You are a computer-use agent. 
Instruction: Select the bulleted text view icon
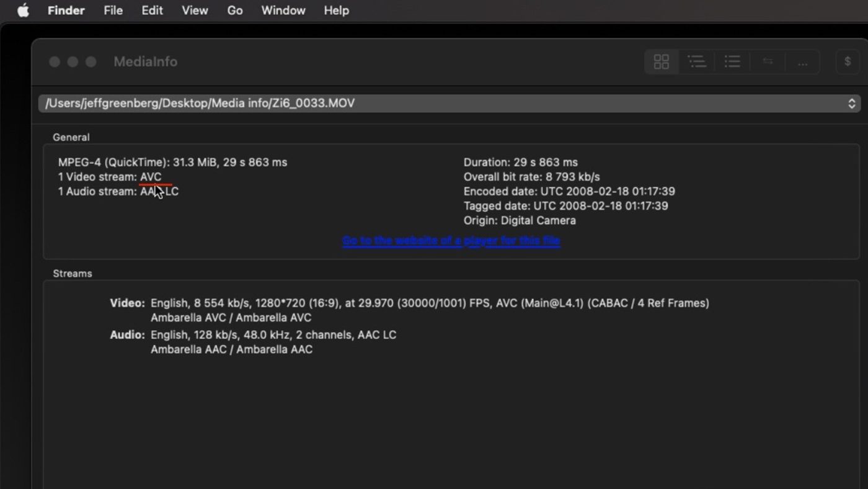(x=732, y=61)
